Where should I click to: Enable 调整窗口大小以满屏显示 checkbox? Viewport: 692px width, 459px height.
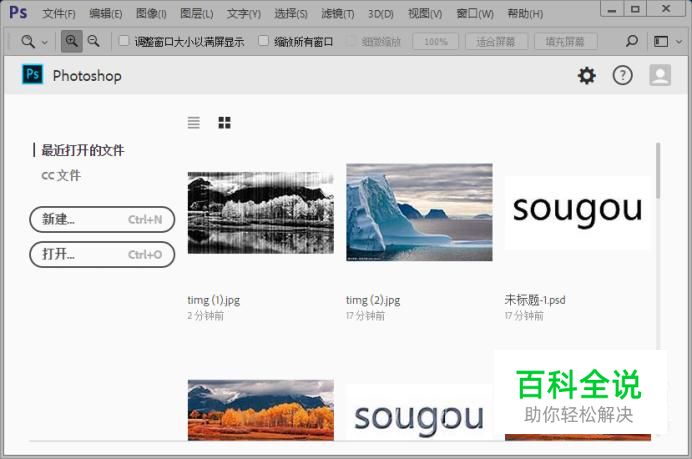[124, 41]
